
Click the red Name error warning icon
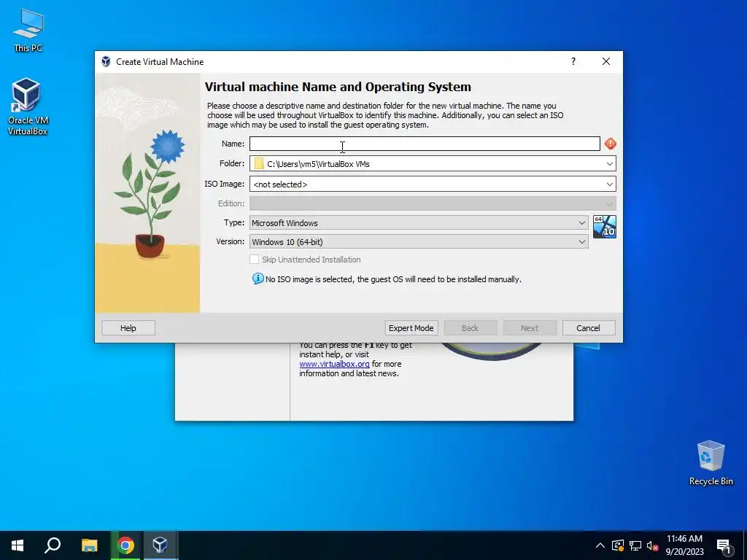point(611,144)
